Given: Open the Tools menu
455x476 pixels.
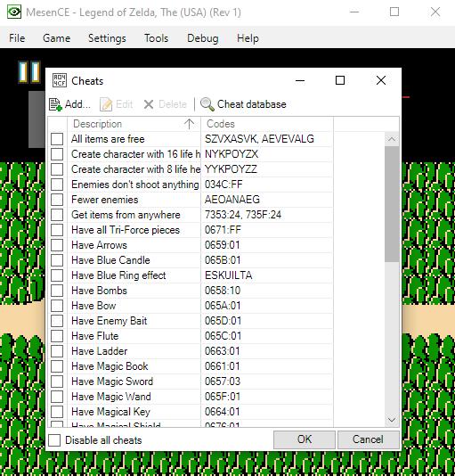Looking at the screenshot, I should click(156, 38).
